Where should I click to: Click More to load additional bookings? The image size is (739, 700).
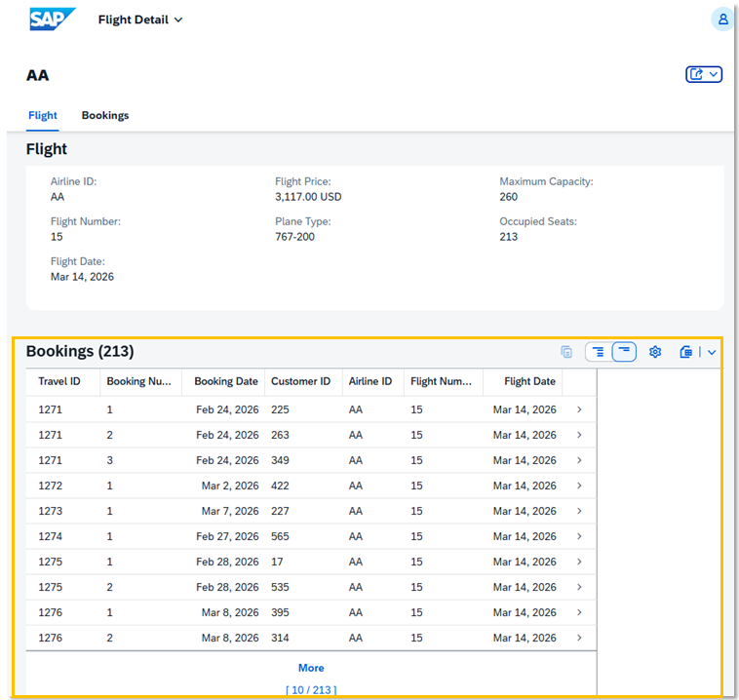[x=311, y=668]
